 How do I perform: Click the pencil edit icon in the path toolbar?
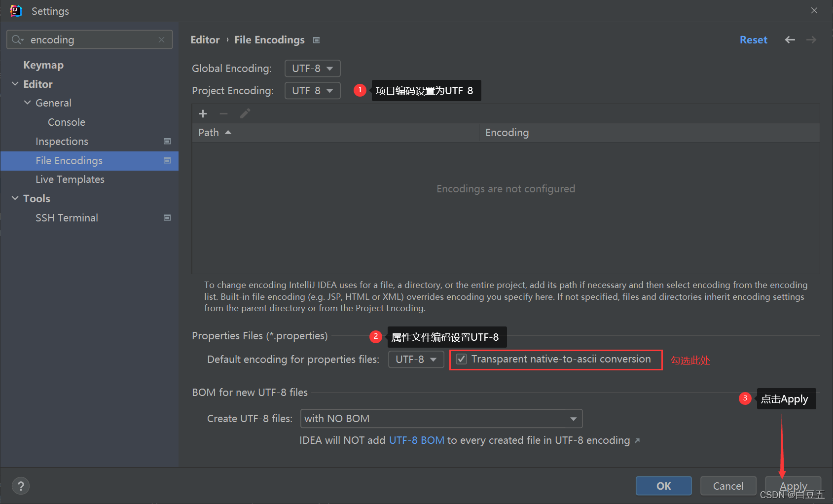pos(245,114)
